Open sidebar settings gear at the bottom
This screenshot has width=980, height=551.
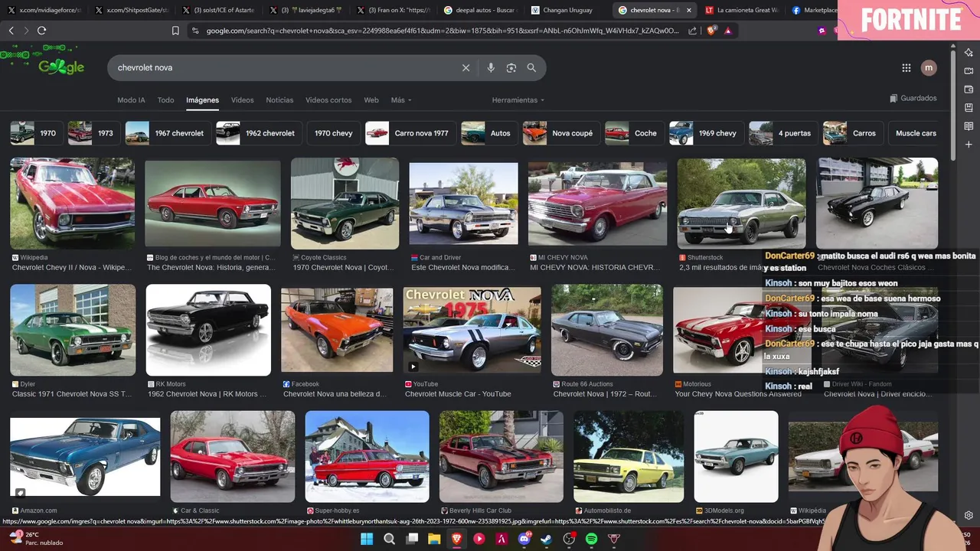point(969,515)
